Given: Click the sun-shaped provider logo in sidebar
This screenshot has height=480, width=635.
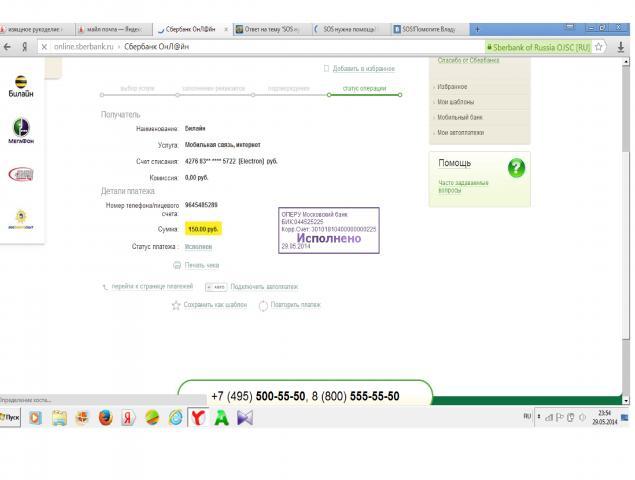Looking at the screenshot, I should pos(21,219).
